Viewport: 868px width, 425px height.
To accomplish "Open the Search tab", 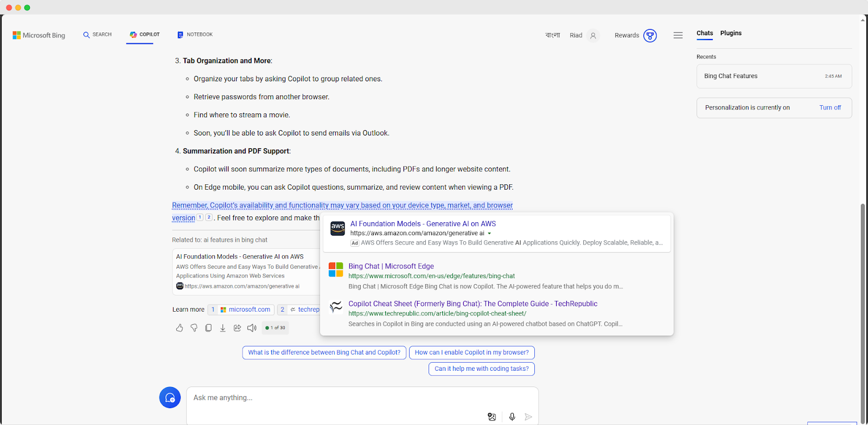I will coord(97,35).
